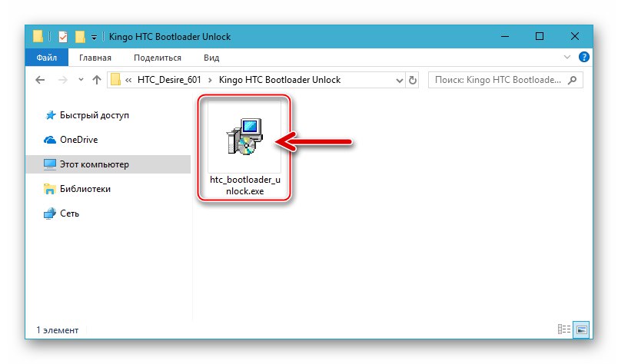Click the Библиотеки folder icon

tap(50, 189)
